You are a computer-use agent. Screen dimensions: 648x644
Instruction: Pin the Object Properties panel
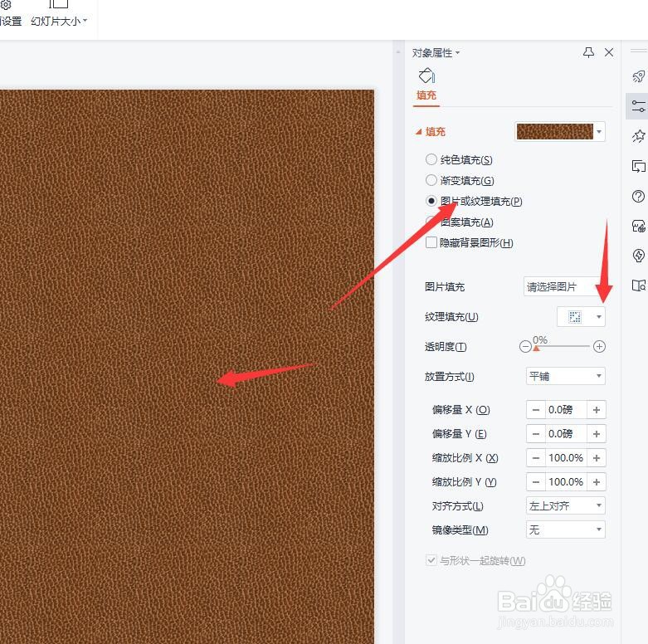pyautogui.click(x=588, y=52)
